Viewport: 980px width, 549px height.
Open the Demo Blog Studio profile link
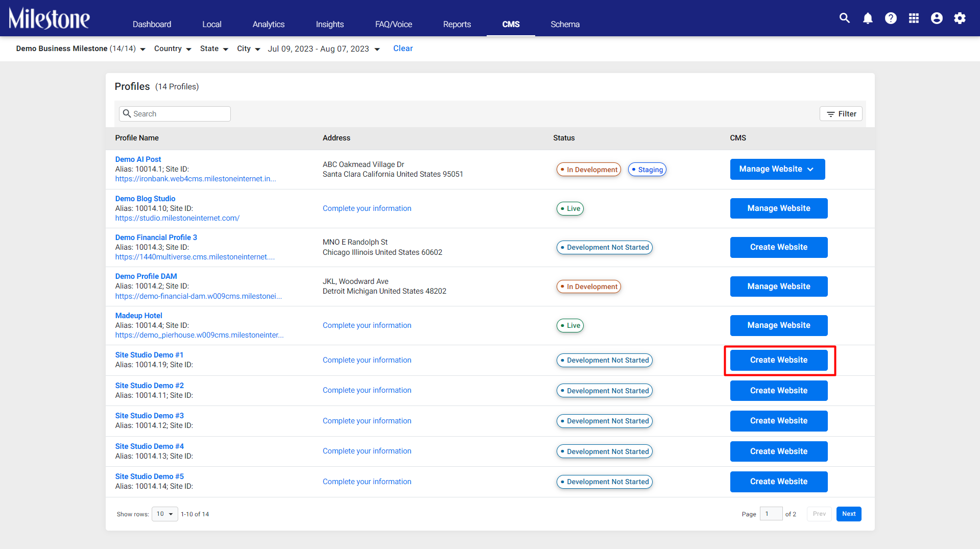point(145,199)
